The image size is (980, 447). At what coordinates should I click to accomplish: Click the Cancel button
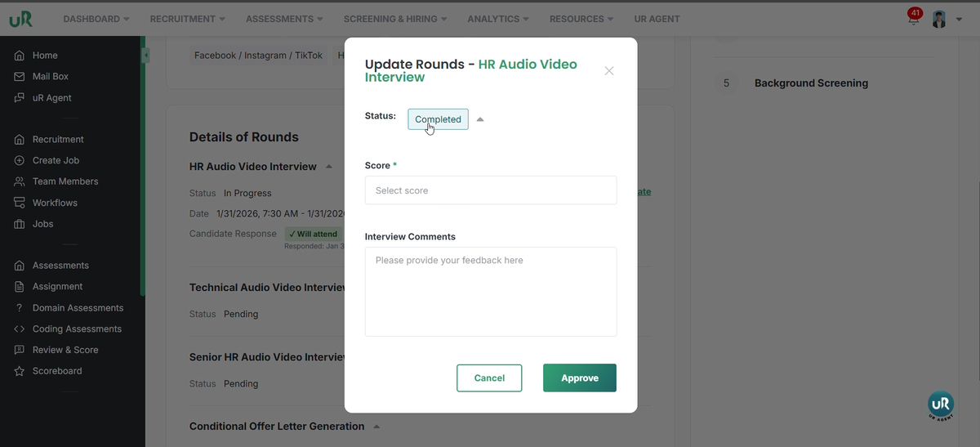click(x=489, y=378)
